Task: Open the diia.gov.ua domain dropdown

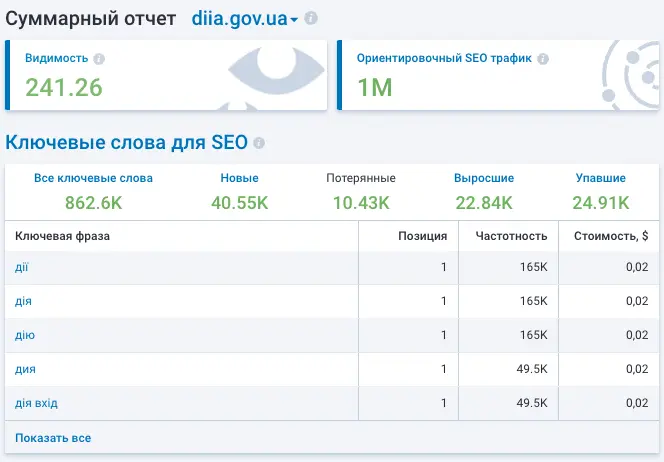Action: click(x=245, y=19)
